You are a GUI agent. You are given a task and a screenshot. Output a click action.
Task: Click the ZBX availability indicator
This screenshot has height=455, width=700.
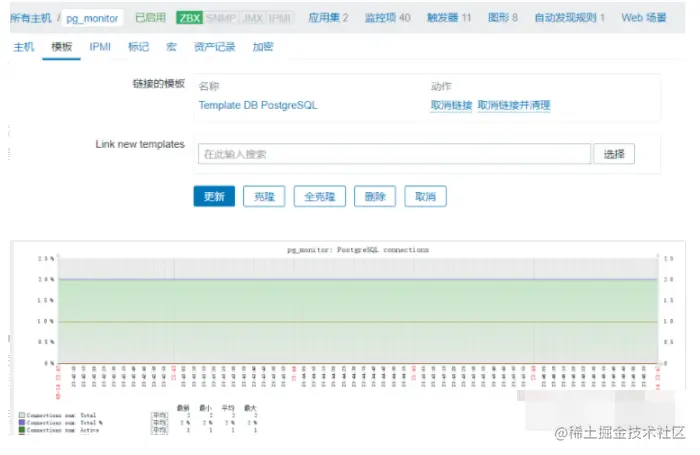point(189,18)
